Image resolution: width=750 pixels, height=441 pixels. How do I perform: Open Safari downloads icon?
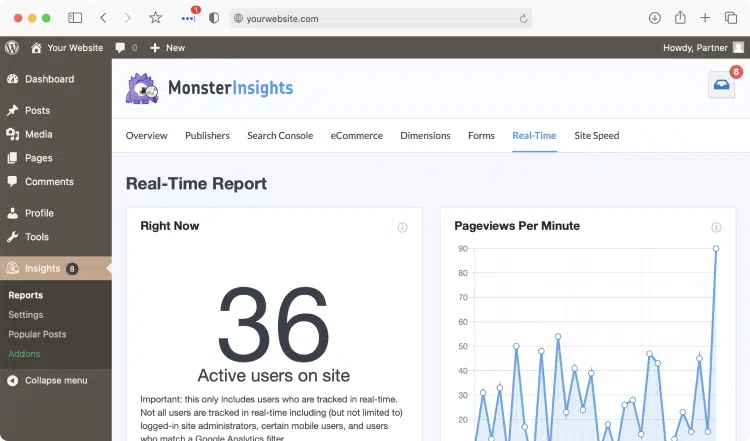[655, 18]
